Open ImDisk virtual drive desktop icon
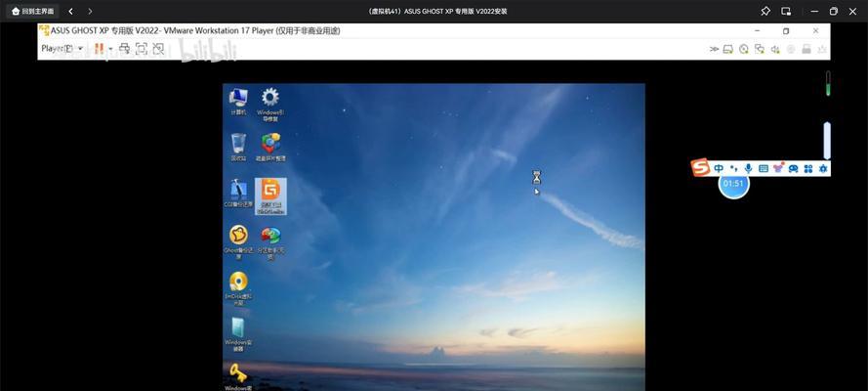Image resolution: width=868 pixels, height=391 pixels. [238, 288]
